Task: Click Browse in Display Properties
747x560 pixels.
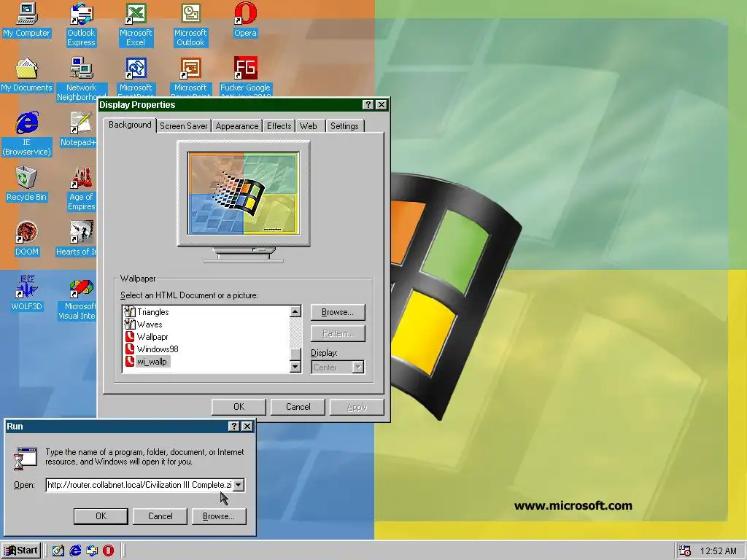Action: (x=338, y=312)
